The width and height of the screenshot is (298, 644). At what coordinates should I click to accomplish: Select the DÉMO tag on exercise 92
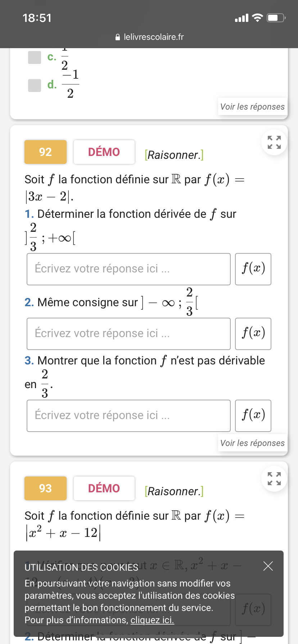[x=104, y=152]
